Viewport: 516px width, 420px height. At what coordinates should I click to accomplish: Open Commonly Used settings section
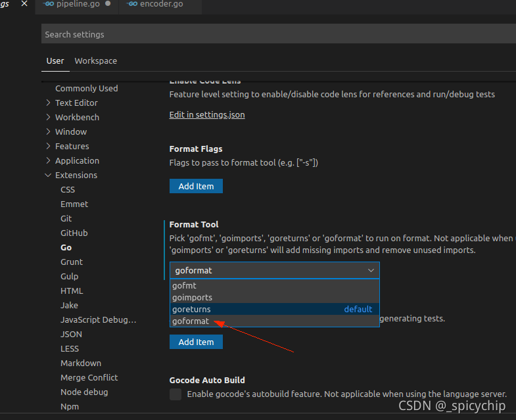pyautogui.click(x=87, y=89)
